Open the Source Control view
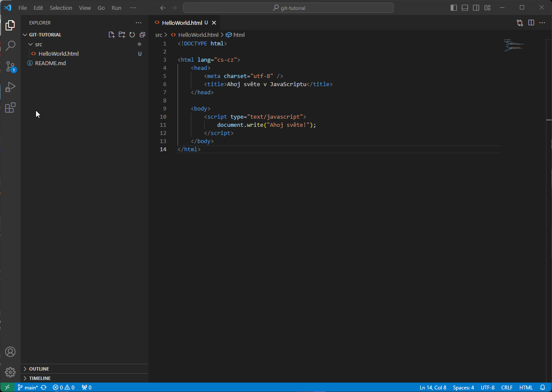The width and height of the screenshot is (552, 392). coord(10,67)
